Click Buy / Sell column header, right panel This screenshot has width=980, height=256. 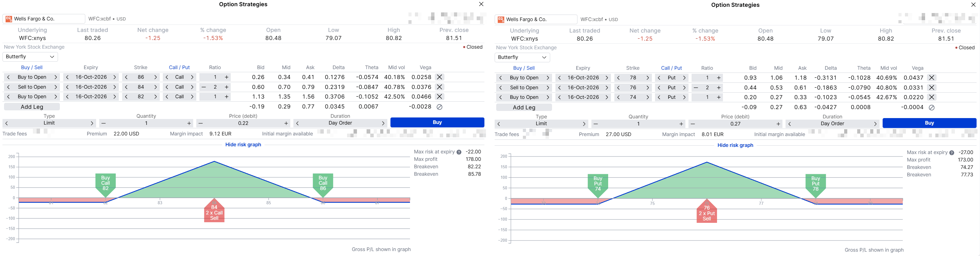[524, 68]
